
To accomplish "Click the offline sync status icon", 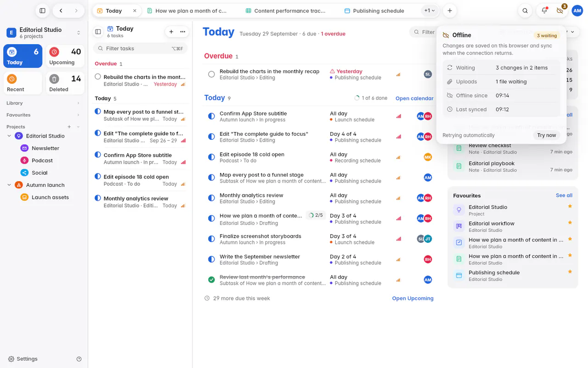I will [560, 11].
